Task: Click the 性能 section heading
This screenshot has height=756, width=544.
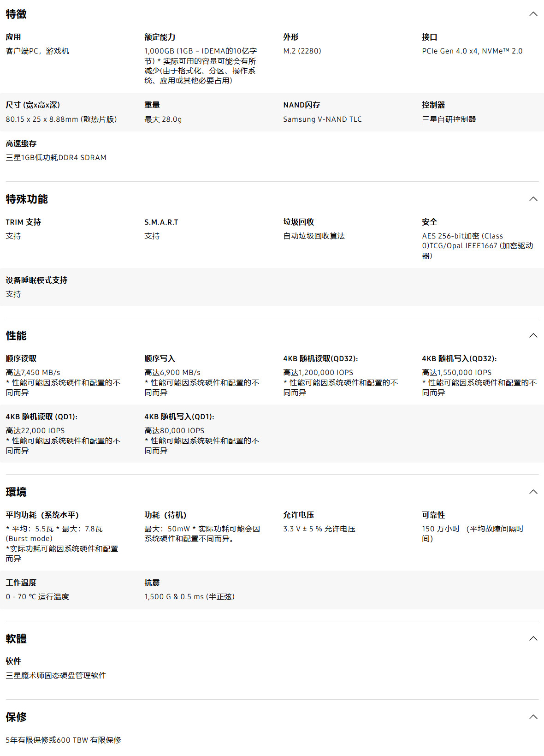Action: [16, 336]
